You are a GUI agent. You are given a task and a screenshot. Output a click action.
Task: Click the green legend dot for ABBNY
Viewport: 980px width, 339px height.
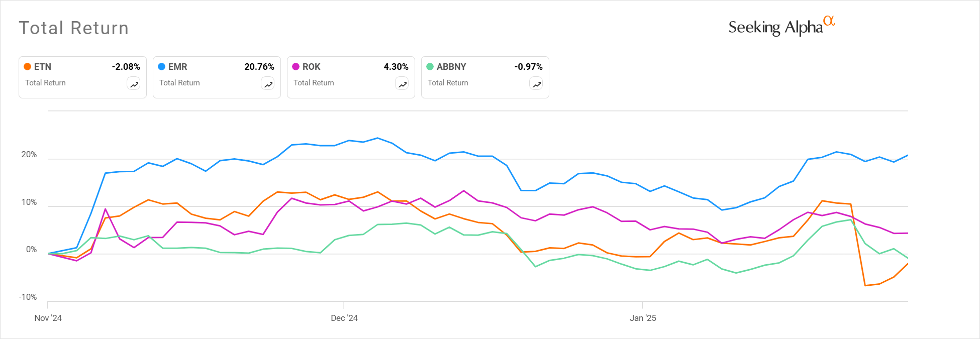[430, 66]
